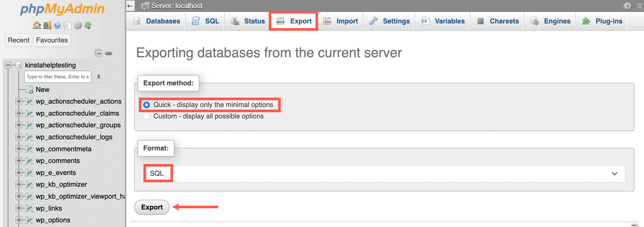Screen dimensions: 644x227
Task: Open the Settings tab
Action: (x=389, y=21)
